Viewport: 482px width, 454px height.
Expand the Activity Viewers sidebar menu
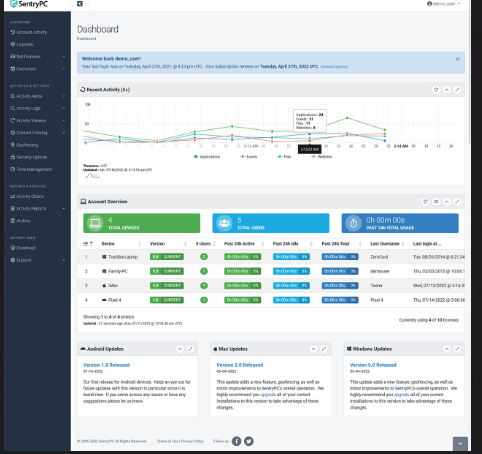click(x=37, y=120)
